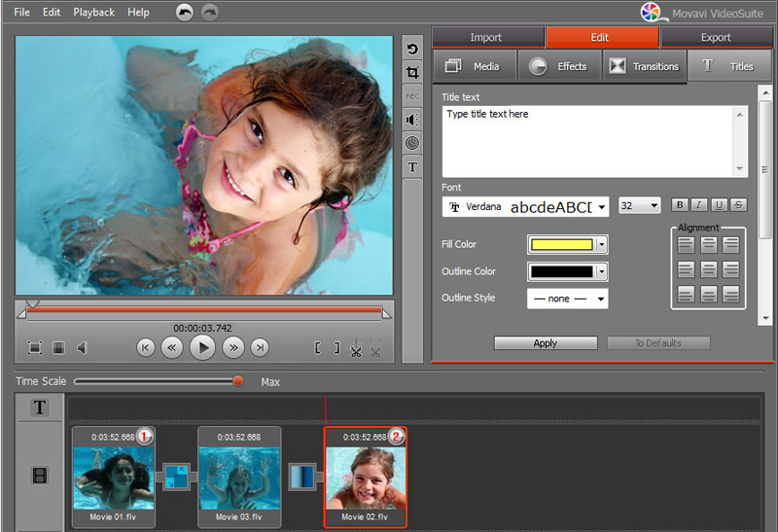Screen dimensions: 778x532
Task: Click the black Outline Color swatch
Action: (x=562, y=271)
